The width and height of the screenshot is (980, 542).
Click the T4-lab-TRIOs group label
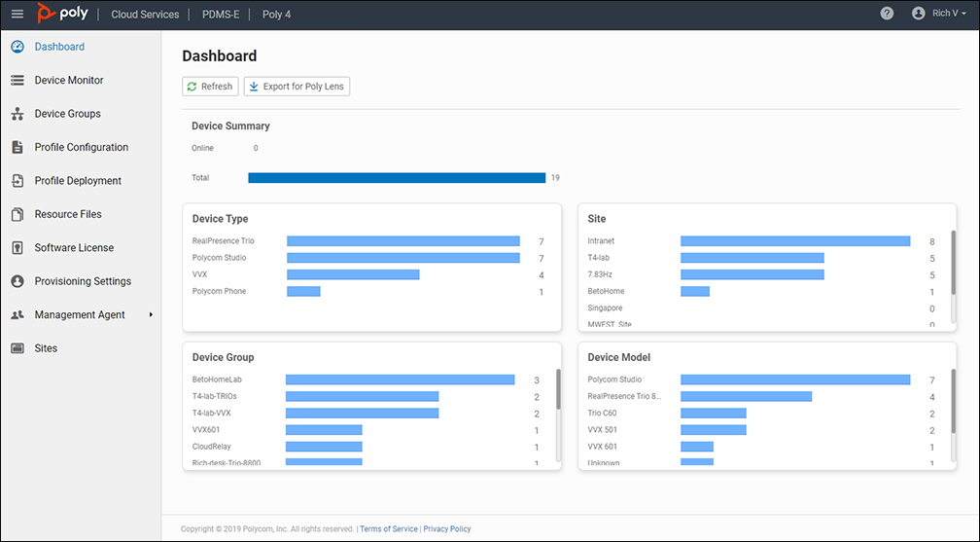click(214, 397)
